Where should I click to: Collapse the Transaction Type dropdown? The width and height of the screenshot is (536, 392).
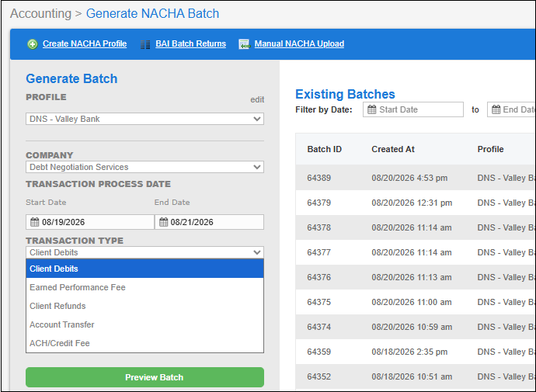click(x=144, y=252)
